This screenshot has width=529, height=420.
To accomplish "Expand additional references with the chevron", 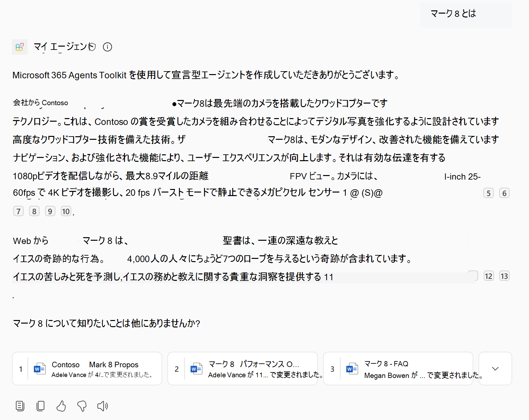I will click(x=495, y=369).
